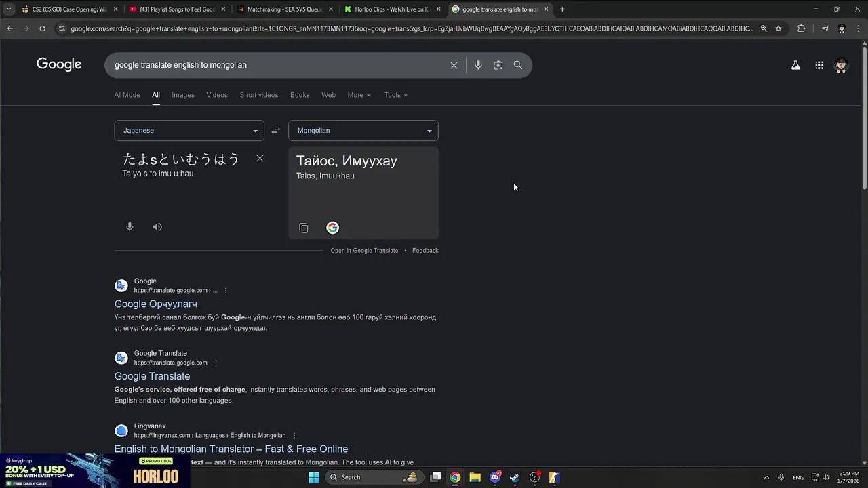The height and width of the screenshot is (488, 868).
Task: Open the Task View taskbar icon
Action: pos(436,477)
